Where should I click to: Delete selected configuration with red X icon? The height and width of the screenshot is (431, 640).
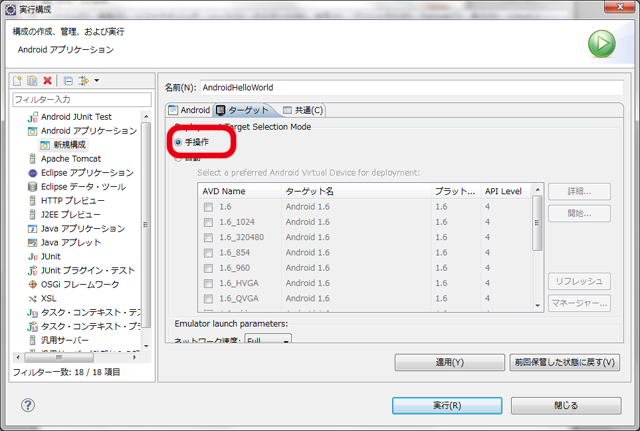point(47,81)
